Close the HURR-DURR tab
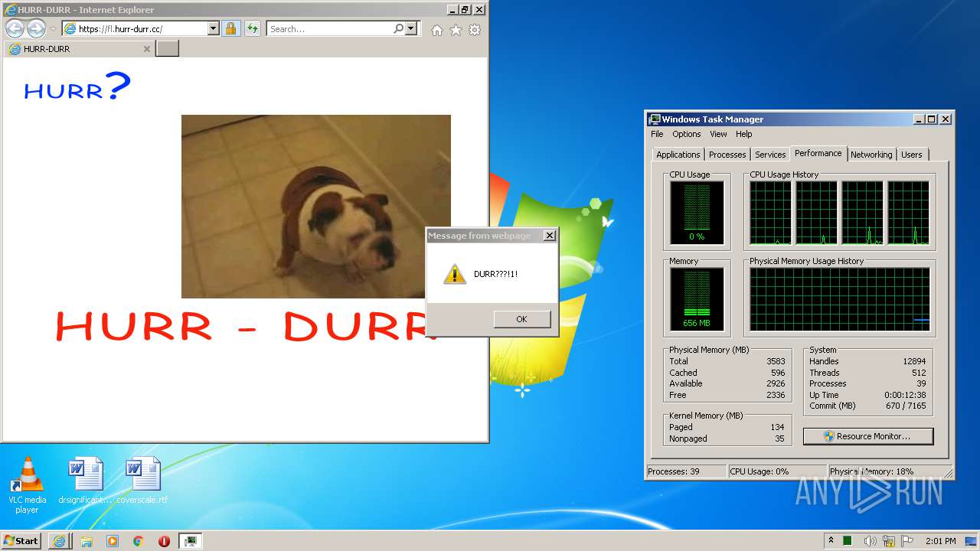Image resolution: width=980 pixels, height=551 pixels. coord(147,49)
